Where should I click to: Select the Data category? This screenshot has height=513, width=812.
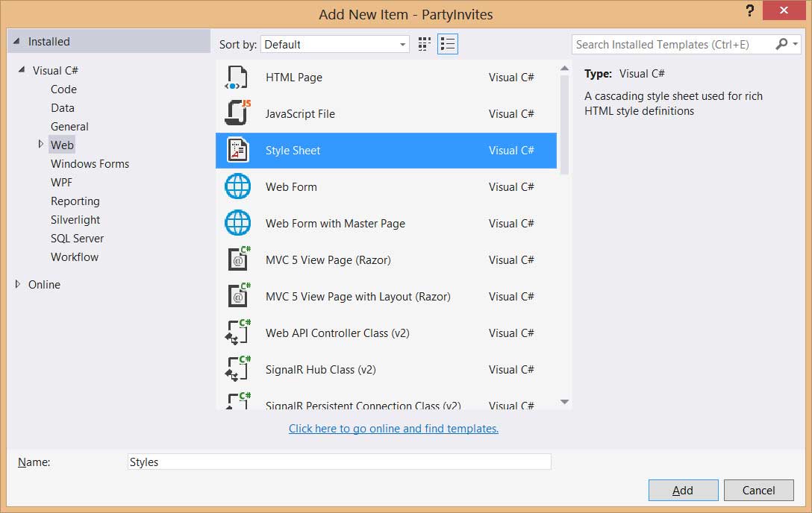pos(63,107)
